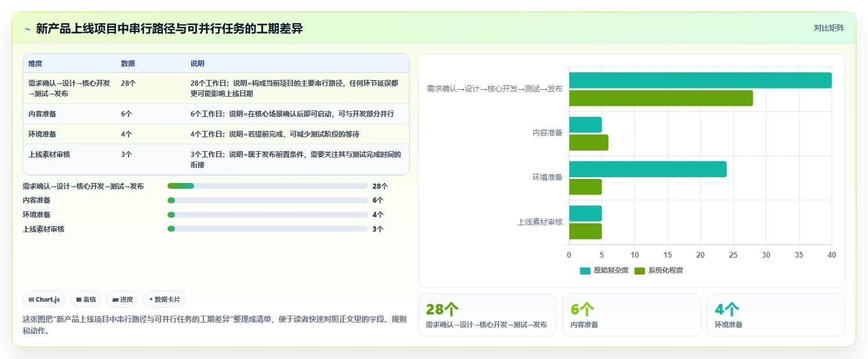Click the 对比矩阵 label in header

[x=829, y=28]
